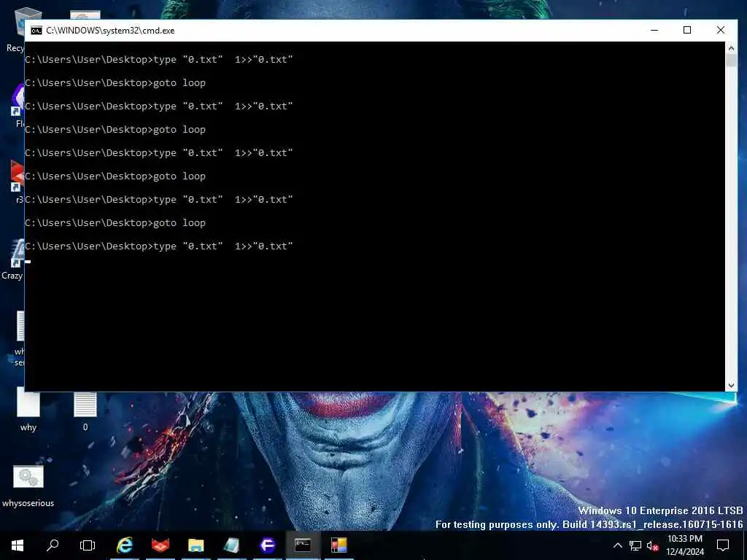Open the taskbar search magnifier
Screen dimensions: 747x560
coord(53,545)
